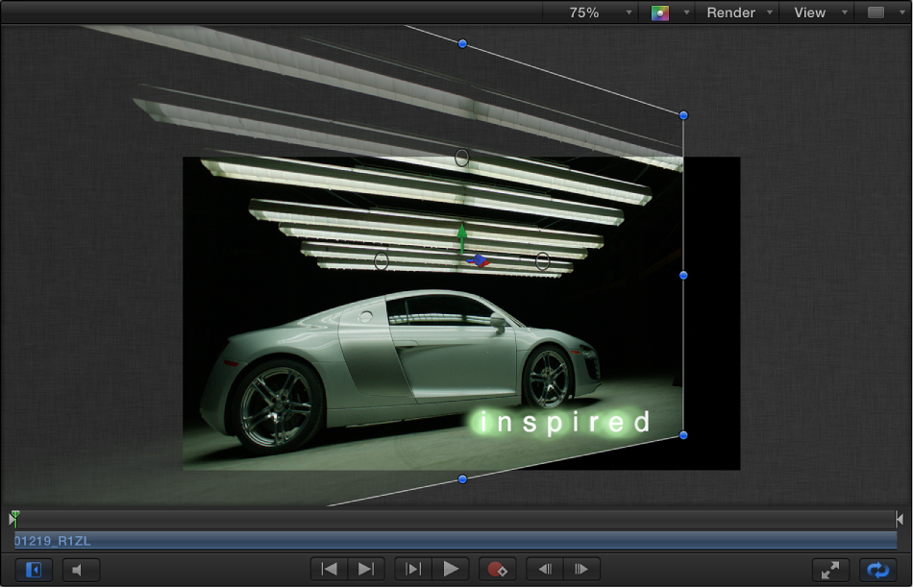This screenshot has height=588, width=913.
Task: Toggle the timing pane show/hide button
Action: click(34, 570)
